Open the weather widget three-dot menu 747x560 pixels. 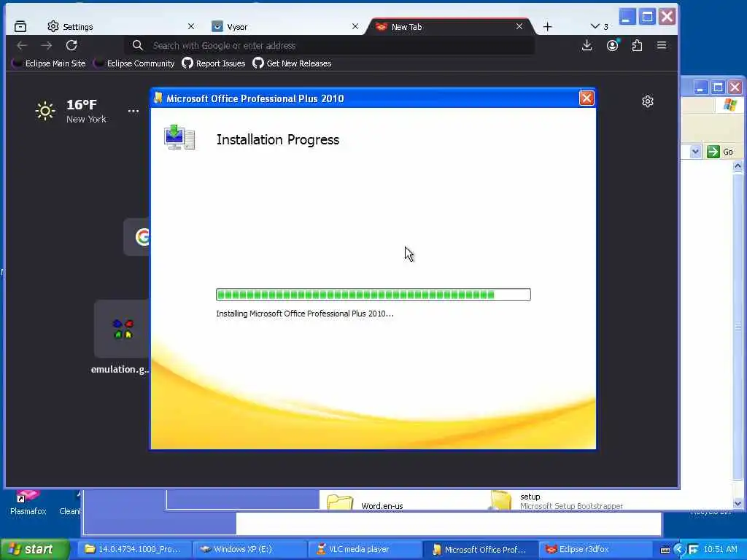(x=133, y=111)
